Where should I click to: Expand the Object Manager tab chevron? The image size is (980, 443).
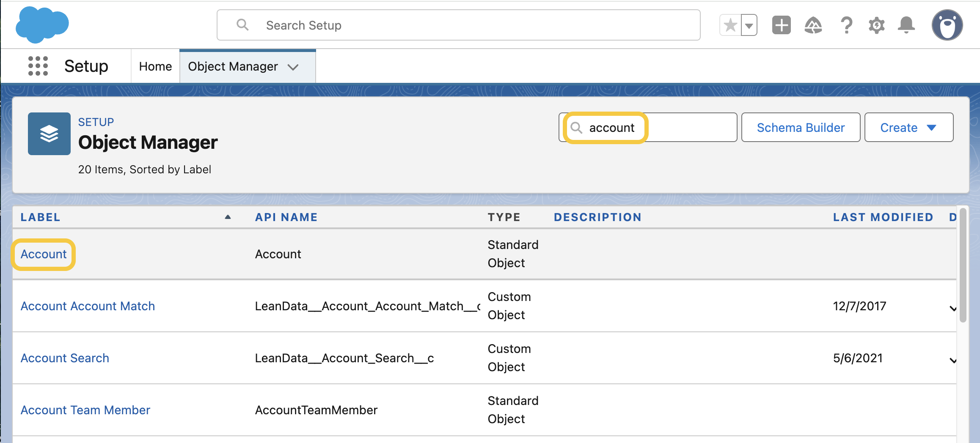[x=293, y=67]
